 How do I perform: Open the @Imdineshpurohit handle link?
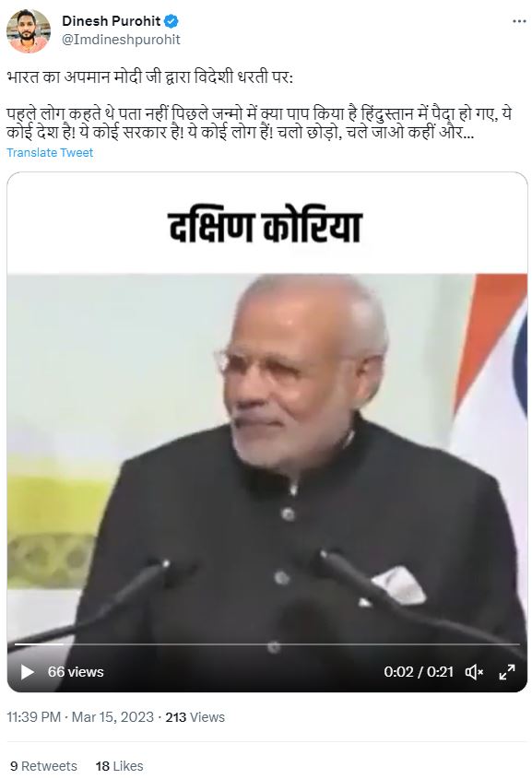click(x=121, y=40)
